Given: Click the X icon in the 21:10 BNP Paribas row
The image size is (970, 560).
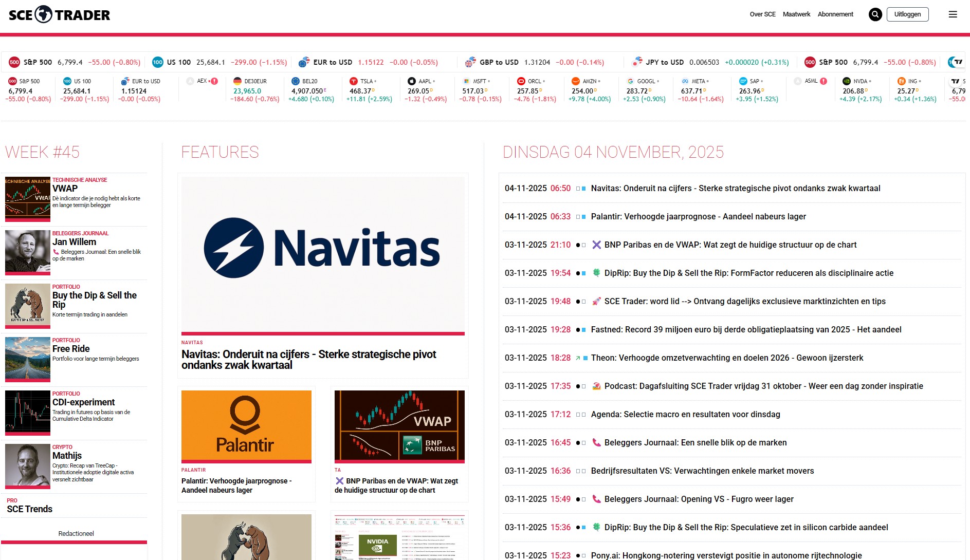Looking at the screenshot, I should pos(596,245).
